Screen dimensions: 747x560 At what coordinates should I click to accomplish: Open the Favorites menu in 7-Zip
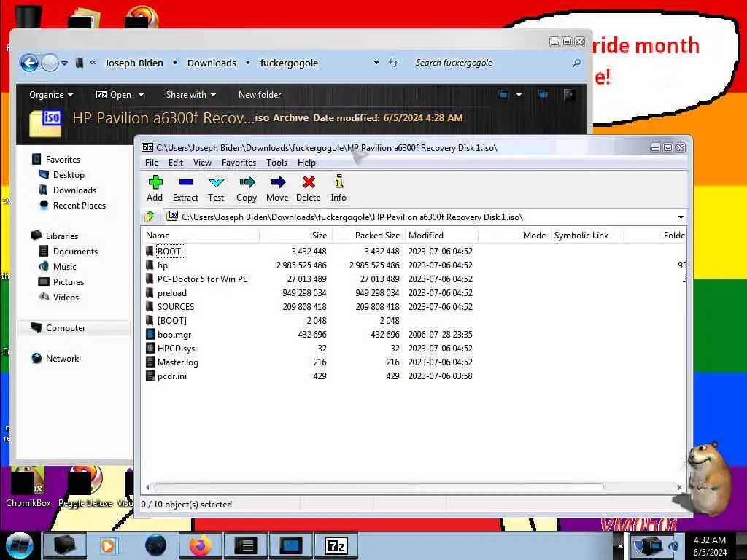239,163
